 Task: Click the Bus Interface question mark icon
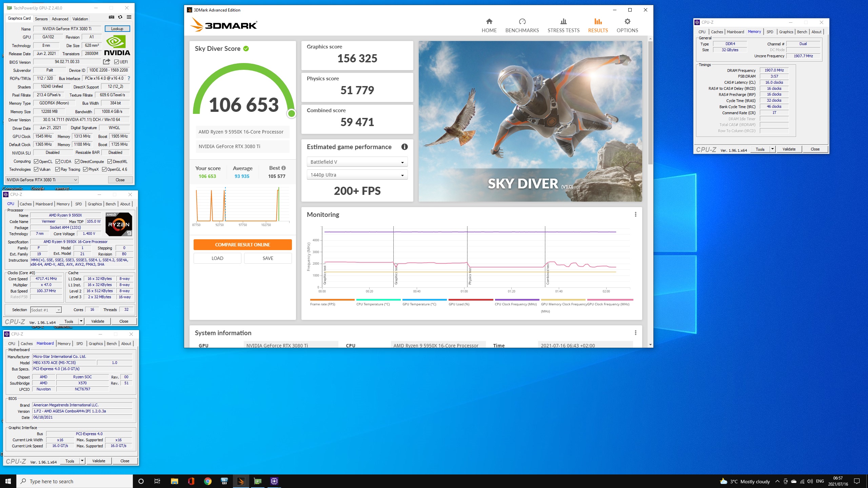pos(129,78)
